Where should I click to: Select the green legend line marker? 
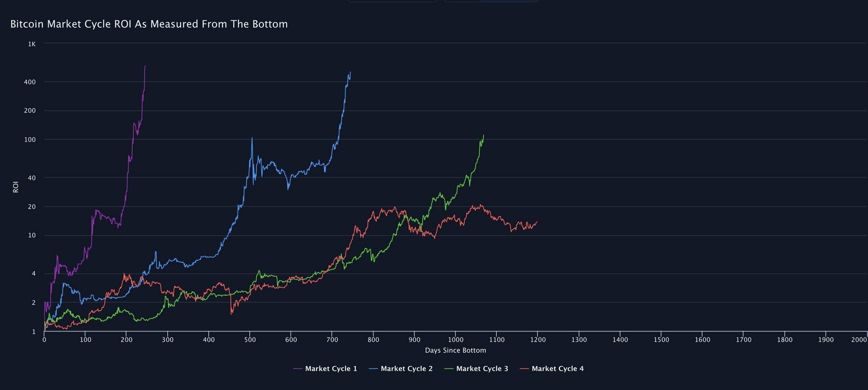[449, 369]
